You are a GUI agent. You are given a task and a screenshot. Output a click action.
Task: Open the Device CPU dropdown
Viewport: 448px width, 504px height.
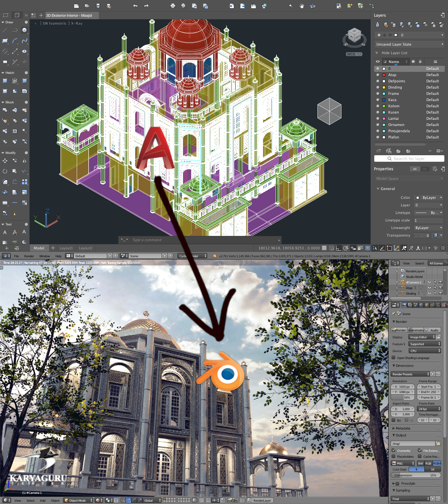[x=425, y=351]
